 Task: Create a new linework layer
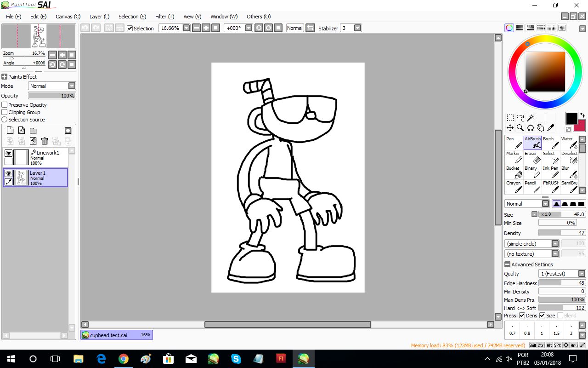22,131
